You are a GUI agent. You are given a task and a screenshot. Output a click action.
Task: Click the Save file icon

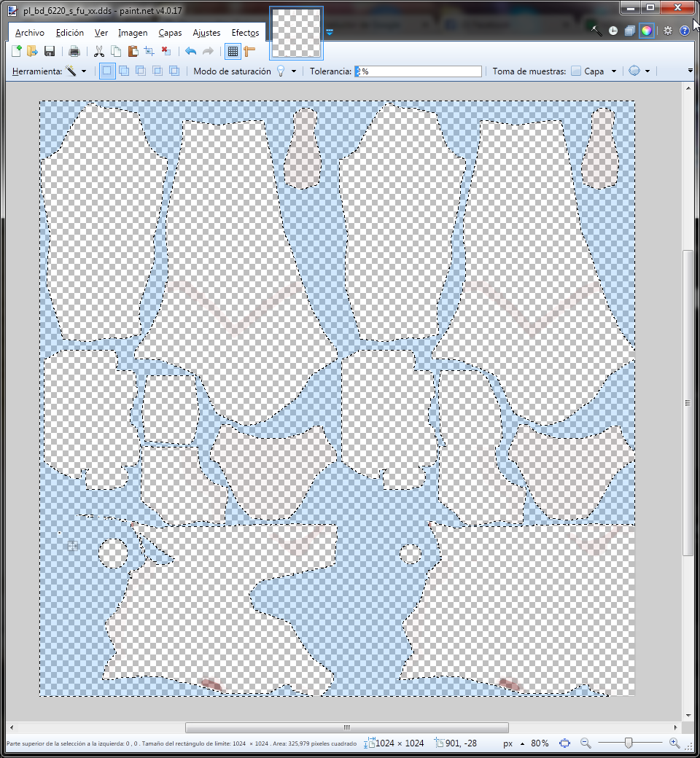pyautogui.click(x=50, y=51)
